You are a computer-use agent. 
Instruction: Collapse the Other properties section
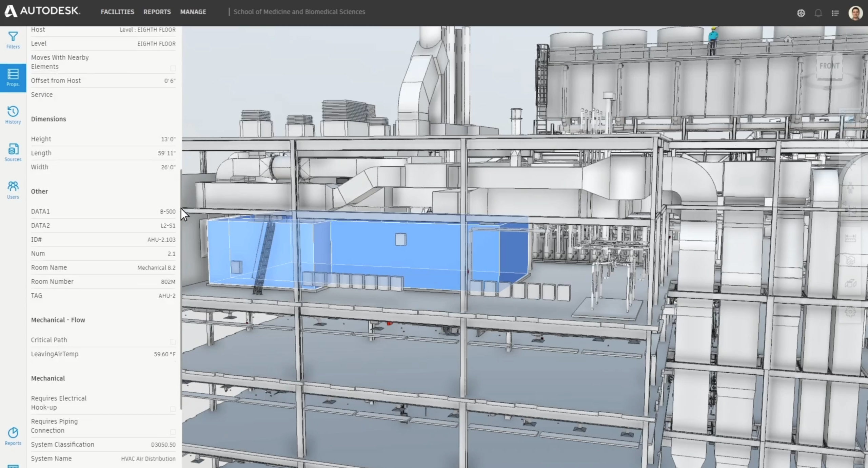(x=39, y=191)
